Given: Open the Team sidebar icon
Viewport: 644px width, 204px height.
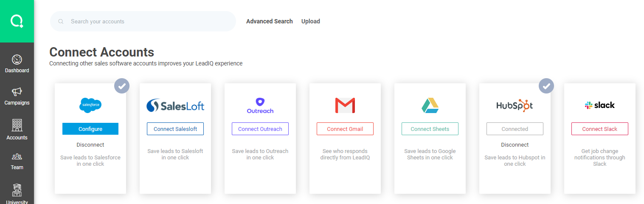Looking at the screenshot, I should [x=17, y=156].
